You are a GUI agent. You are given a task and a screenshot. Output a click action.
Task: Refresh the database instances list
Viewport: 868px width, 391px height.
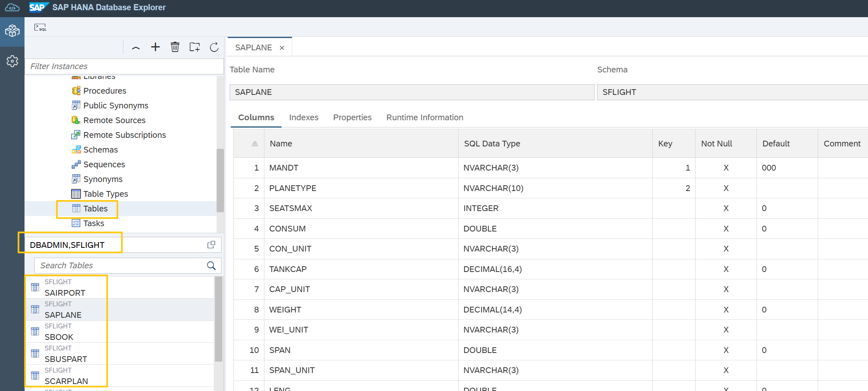(214, 47)
